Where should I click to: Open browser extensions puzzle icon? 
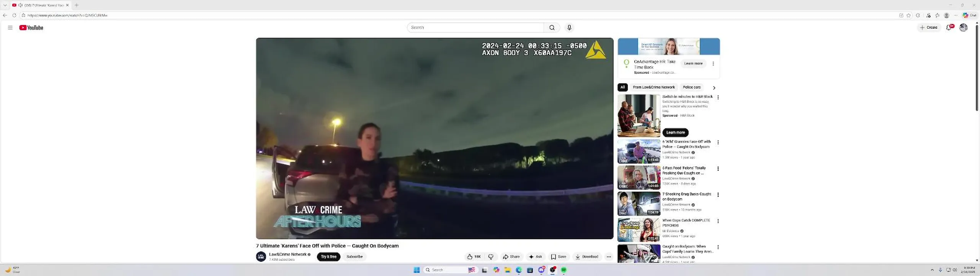pyautogui.click(x=918, y=15)
